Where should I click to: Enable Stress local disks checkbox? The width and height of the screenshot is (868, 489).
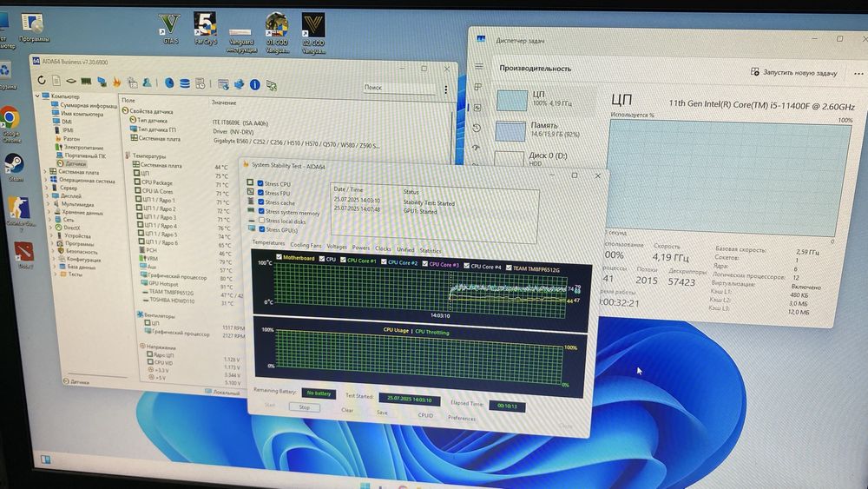(x=262, y=221)
